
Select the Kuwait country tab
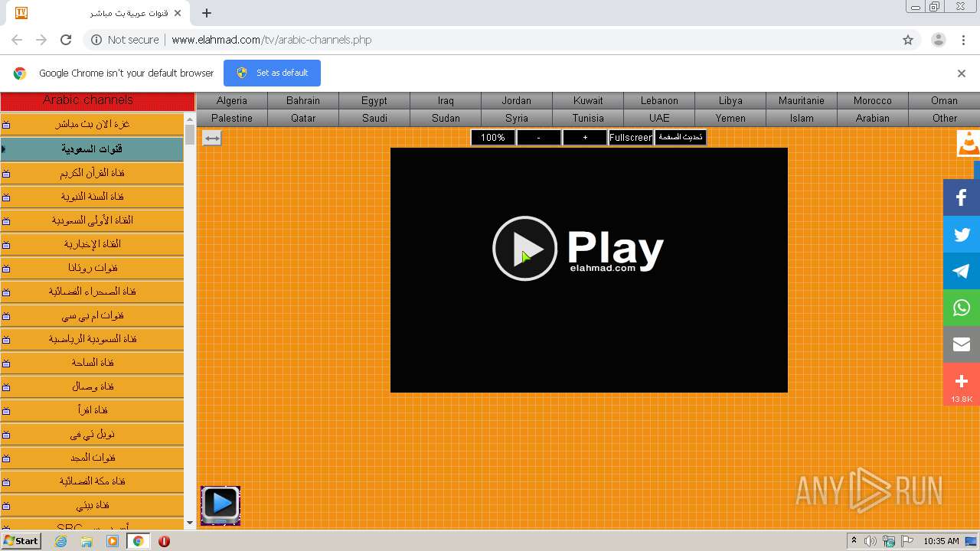coord(588,100)
